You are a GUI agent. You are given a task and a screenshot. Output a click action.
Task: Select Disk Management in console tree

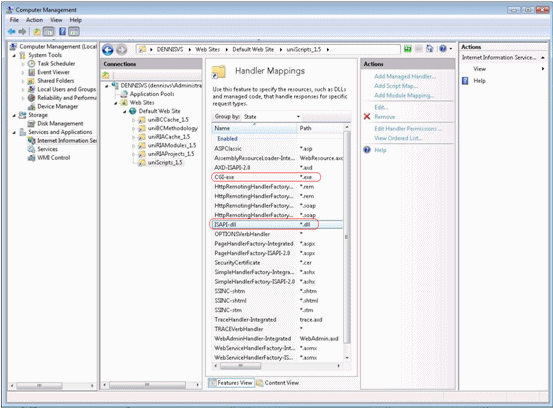[60, 123]
